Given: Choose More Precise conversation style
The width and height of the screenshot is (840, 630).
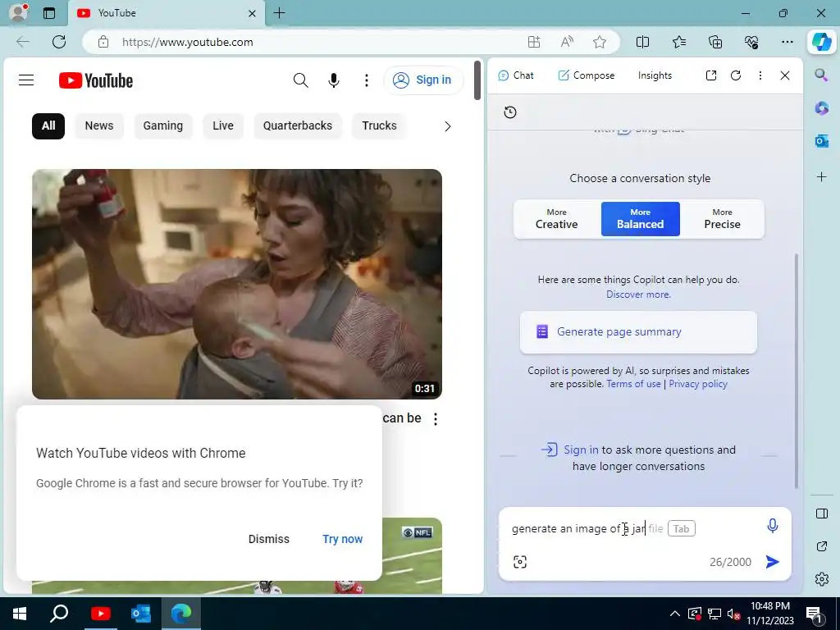Looking at the screenshot, I should (x=722, y=219).
